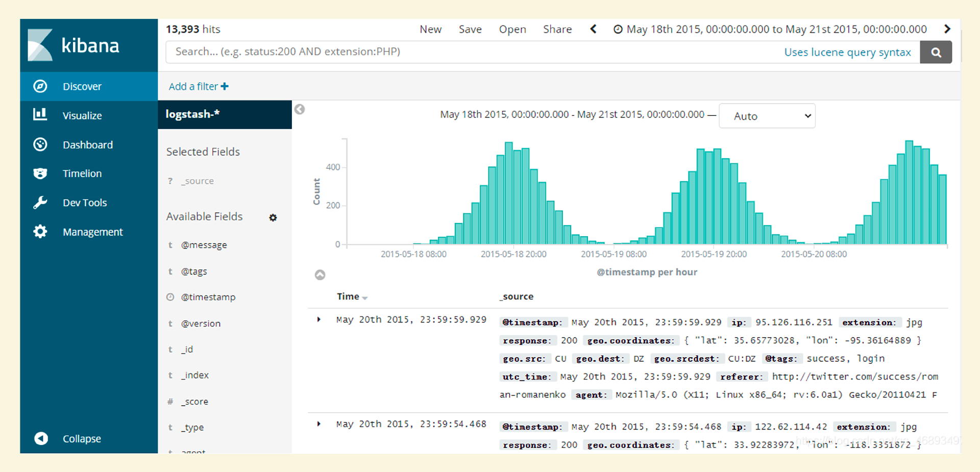Image resolution: width=980 pixels, height=472 pixels.
Task: Select @timestamp available field
Action: (x=208, y=297)
